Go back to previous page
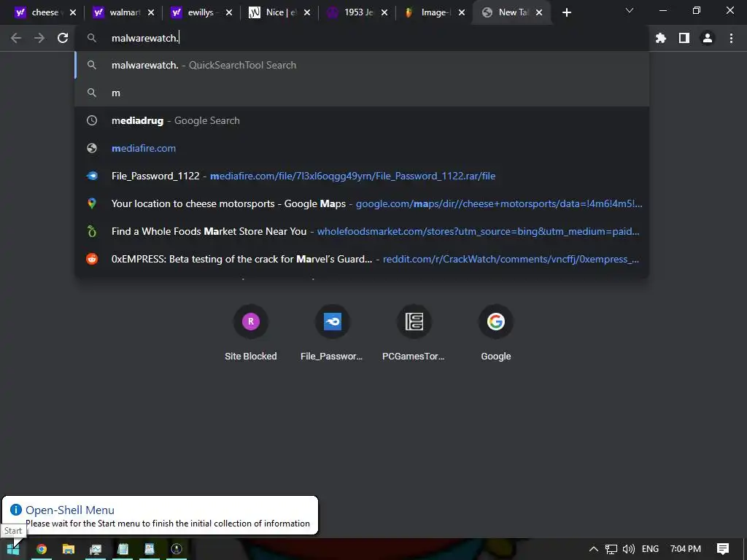The image size is (747, 560). 16,38
